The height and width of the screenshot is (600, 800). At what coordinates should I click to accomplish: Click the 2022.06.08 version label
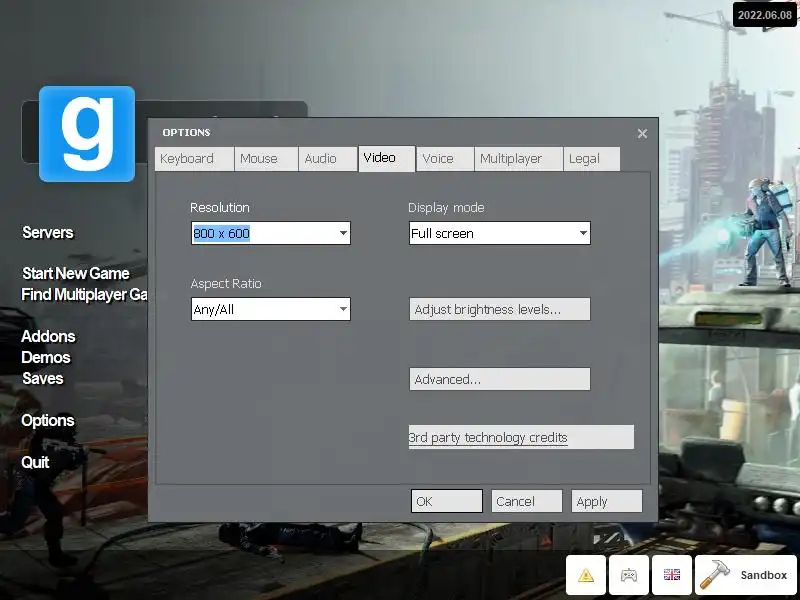tap(764, 15)
